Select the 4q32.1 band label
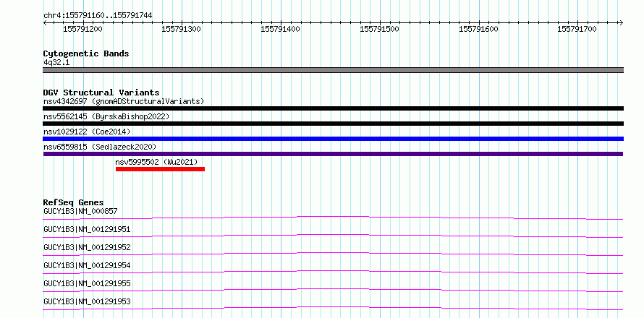Image resolution: width=644 pixels, height=318 pixels. tap(56, 62)
